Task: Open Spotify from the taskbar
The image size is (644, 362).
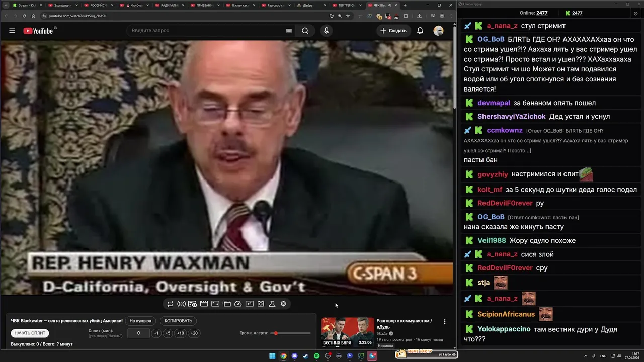Action: pos(316,356)
